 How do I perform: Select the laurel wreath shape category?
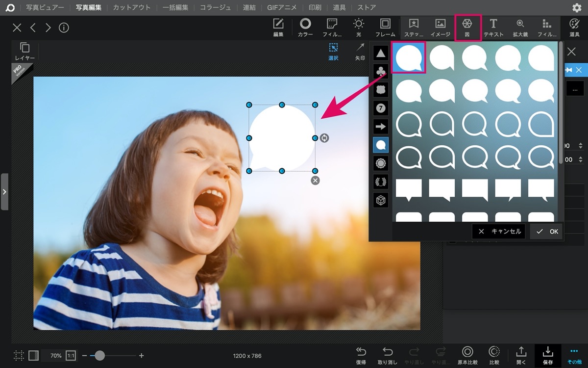coord(381,182)
